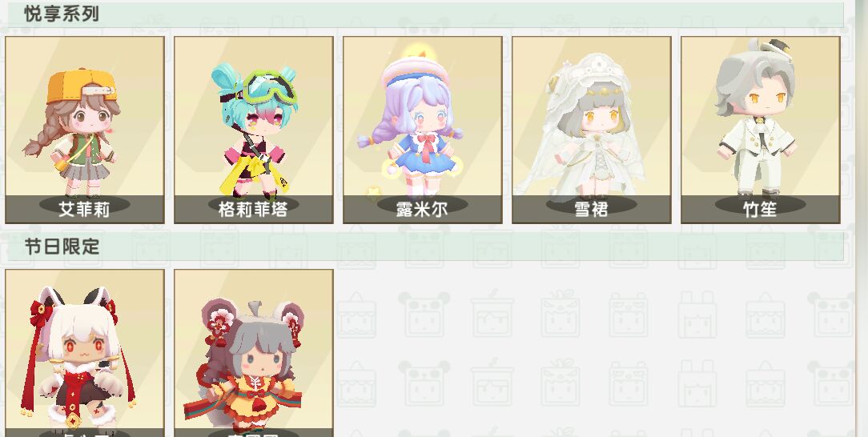Image resolution: width=868 pixels, height=437 pixels.
Task: Select the 艾菲莉 skin with yellow cap
Action: coord(85,130)
